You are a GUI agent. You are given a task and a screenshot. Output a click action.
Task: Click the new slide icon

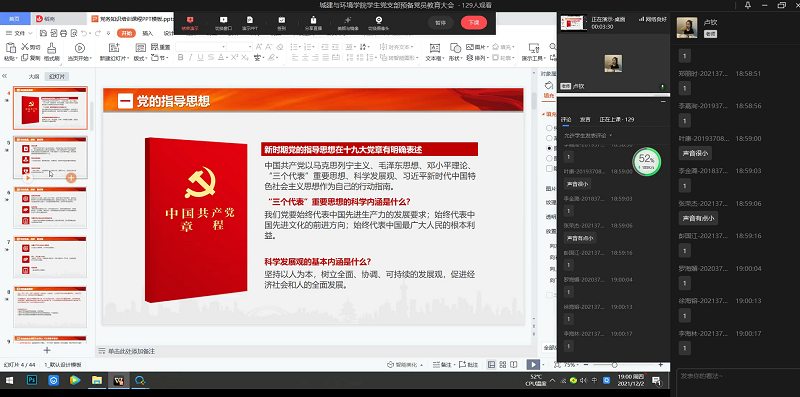[x=114, y=47]
